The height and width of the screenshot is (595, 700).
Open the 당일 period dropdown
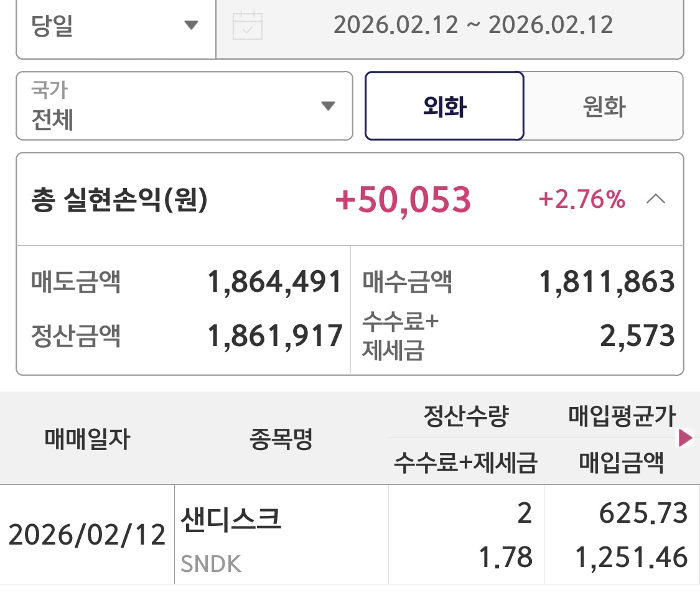(x=115, y=26)
